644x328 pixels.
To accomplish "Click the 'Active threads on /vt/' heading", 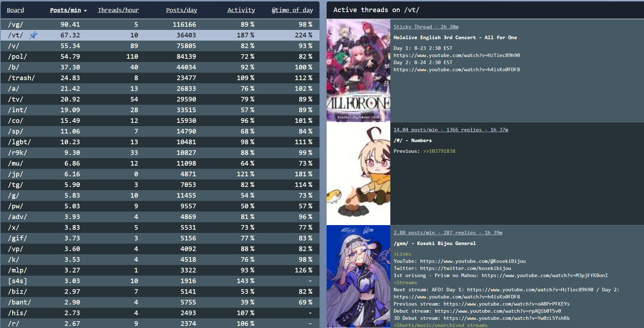I will (x=376, y=10).
